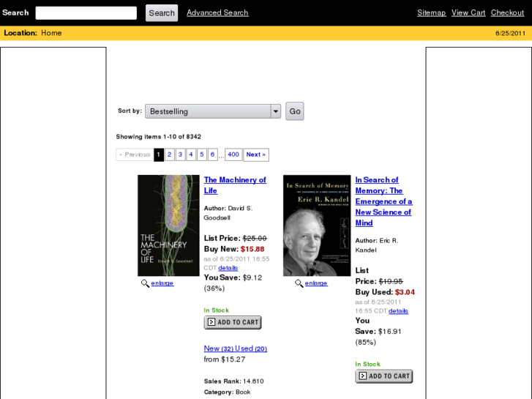
Task: Click the author name Eric R. Kandel
Action: click(x=377, y=245)
